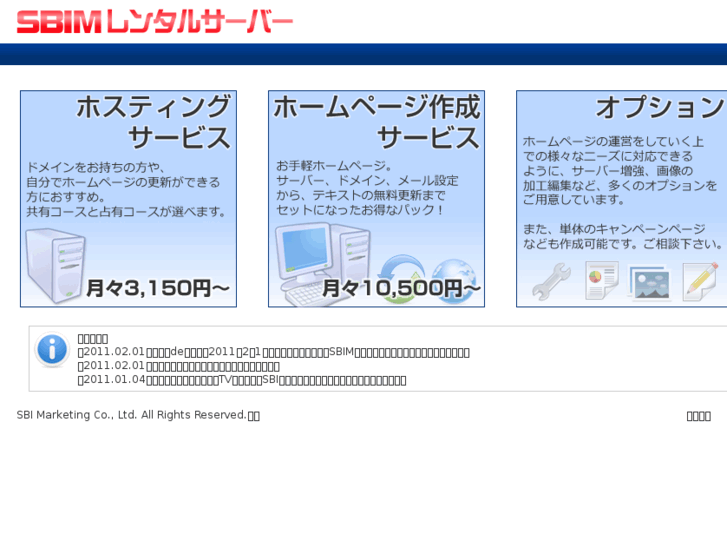Click the globe icon in homepage card
The width and height of the screenshot is (727, 545).
tap(454, 281)
